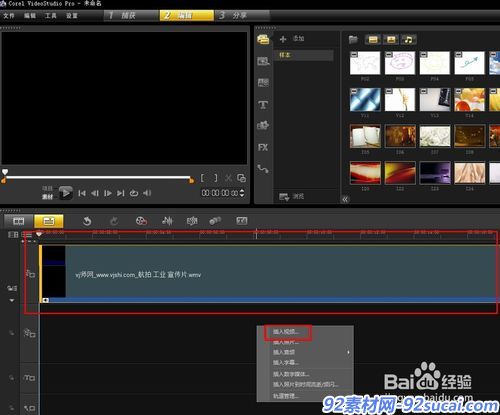Image resolution: width=500 pixels, height=415 pixels.
Task: Click the preview scrubber bar
Action: pos(97,178)
